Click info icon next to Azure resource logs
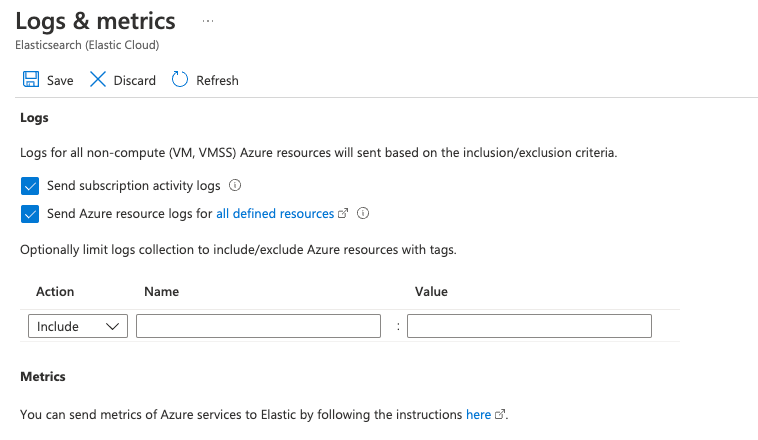The image size is (758, 440). click(x=363, y=214)
